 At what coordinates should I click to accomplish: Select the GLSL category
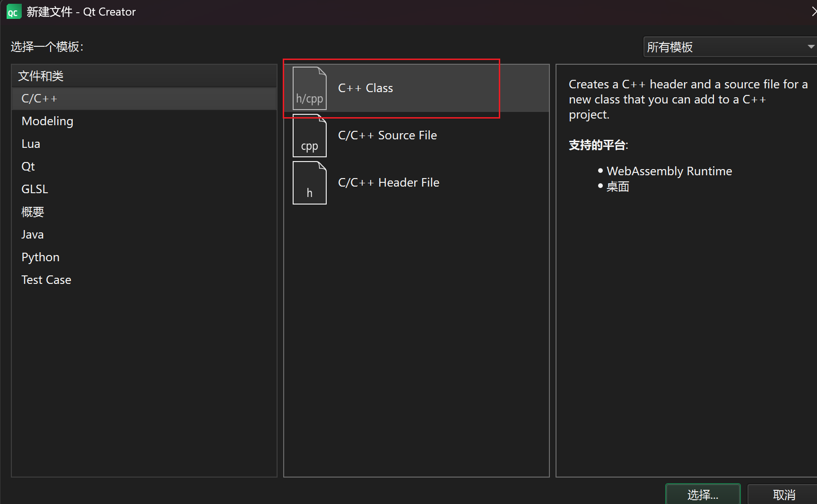[144, 189]
